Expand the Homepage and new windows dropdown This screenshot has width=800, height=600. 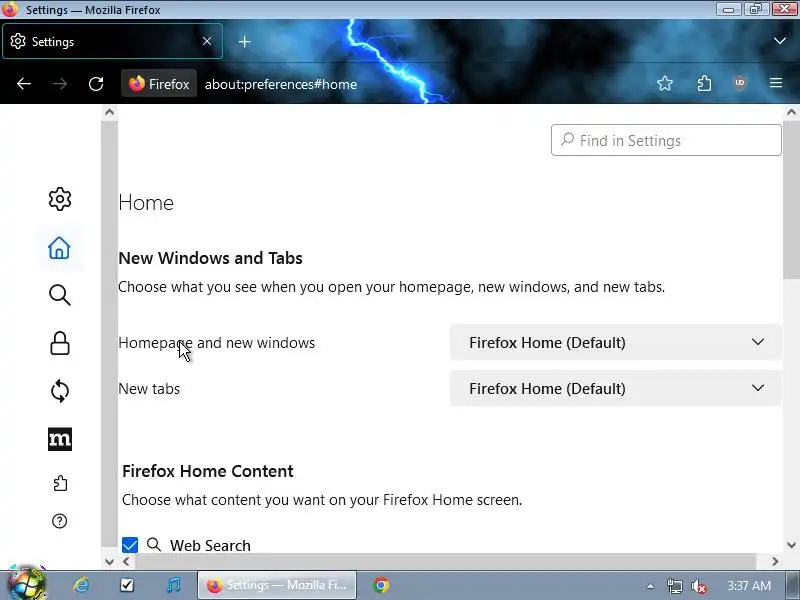[615, 343]
